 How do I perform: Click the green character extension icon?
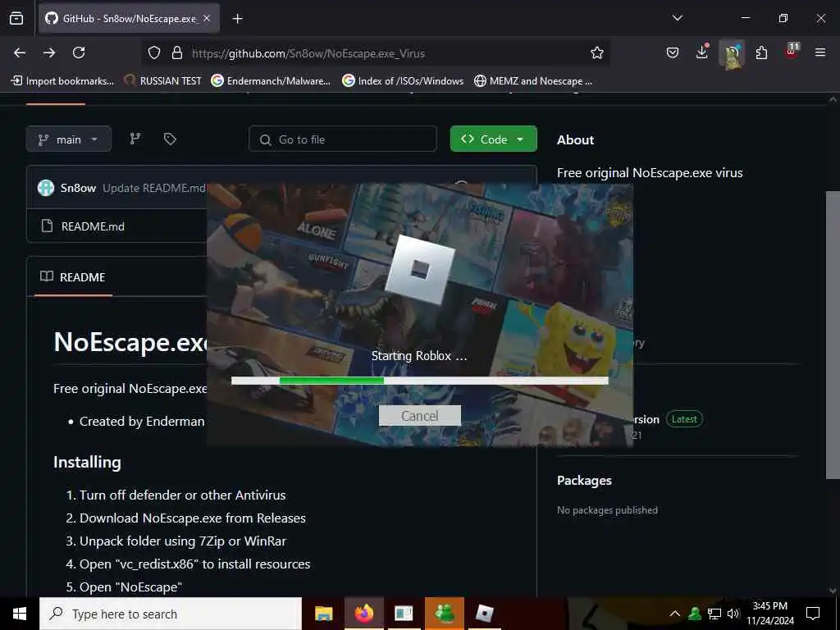click(731, 53)
